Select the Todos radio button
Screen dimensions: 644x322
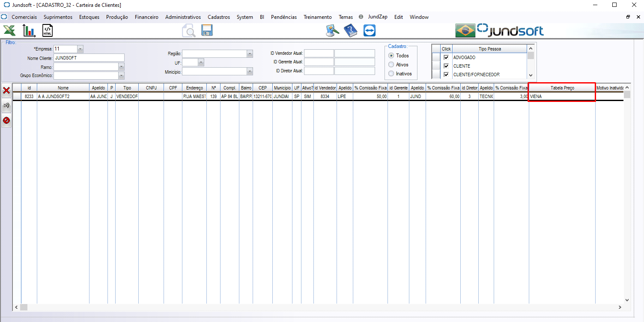tap(391, 56)
